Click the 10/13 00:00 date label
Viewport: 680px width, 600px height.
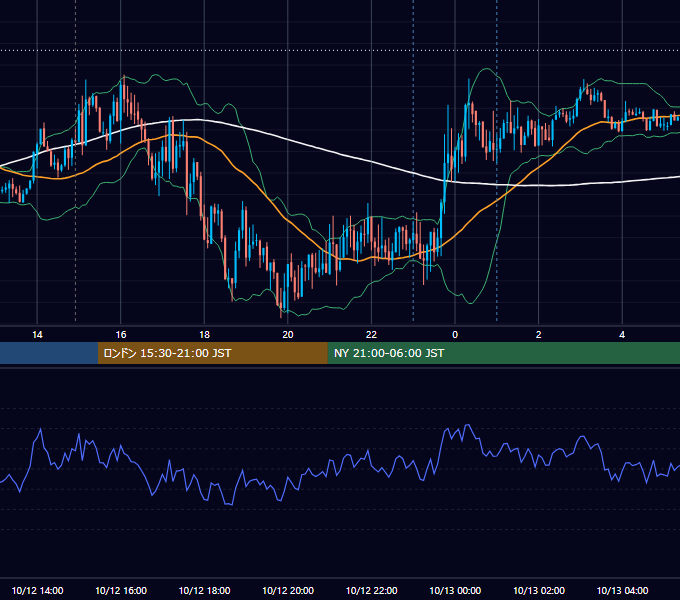coord(455,590)
